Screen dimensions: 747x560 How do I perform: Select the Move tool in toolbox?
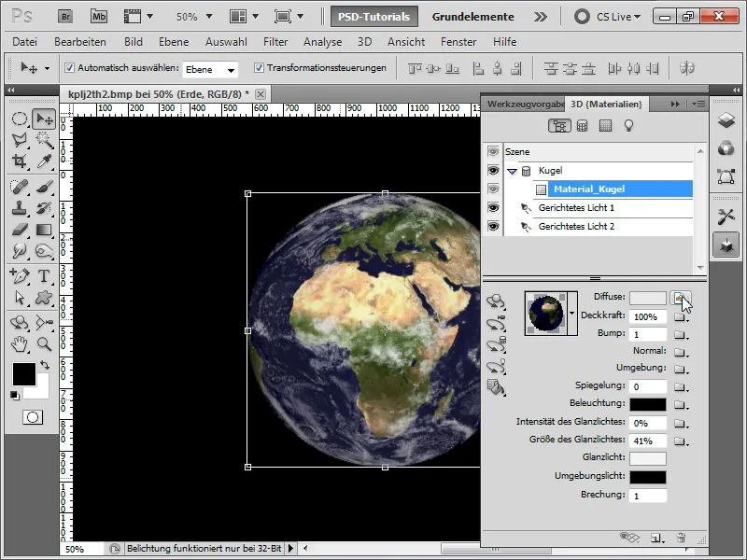point(44,119)
